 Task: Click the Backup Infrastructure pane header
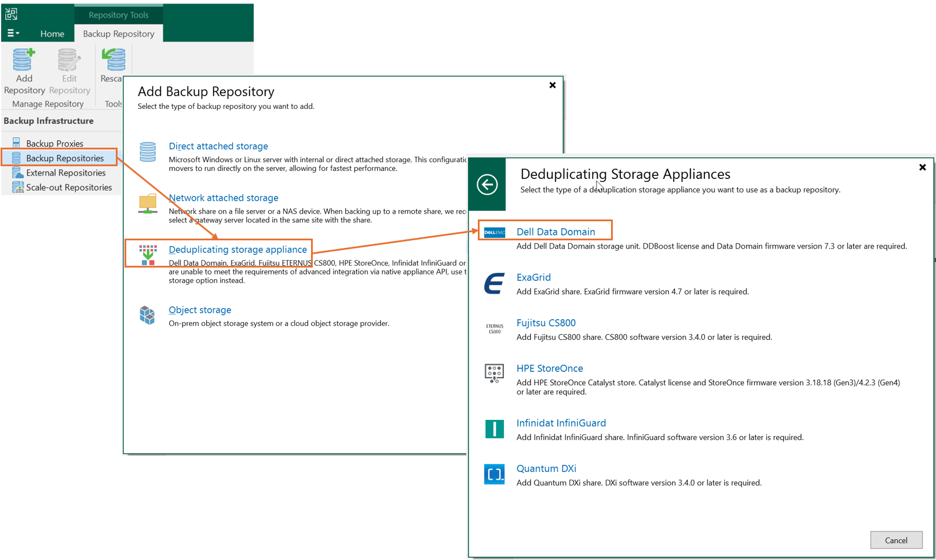(49, 120)
